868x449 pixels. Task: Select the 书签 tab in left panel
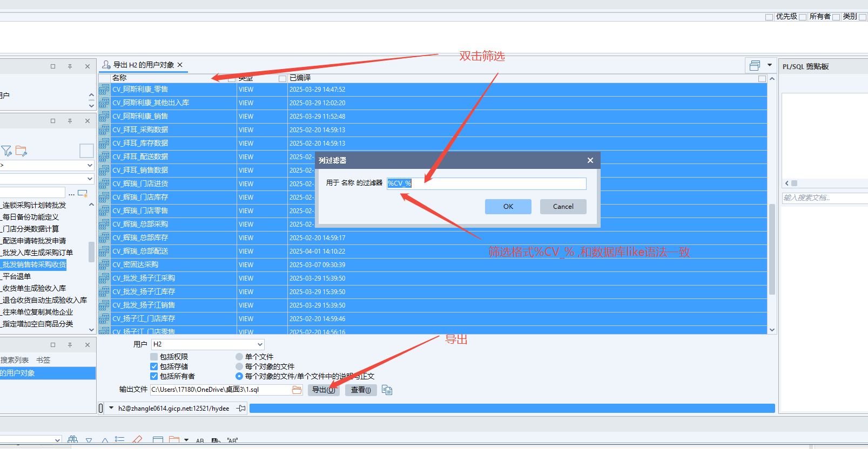pyautogui.click(x=43, y=360)
